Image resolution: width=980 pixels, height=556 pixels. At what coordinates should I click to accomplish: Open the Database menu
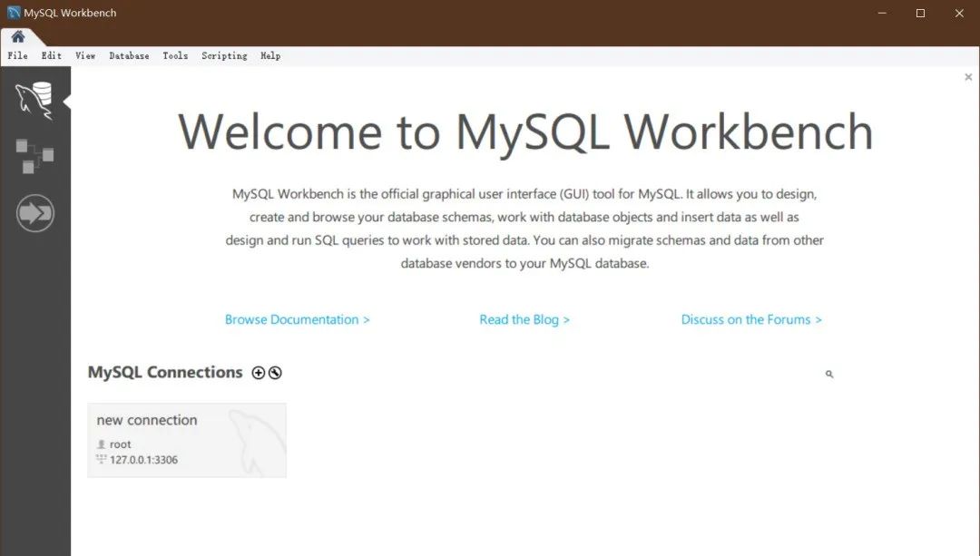pos(130,55)
